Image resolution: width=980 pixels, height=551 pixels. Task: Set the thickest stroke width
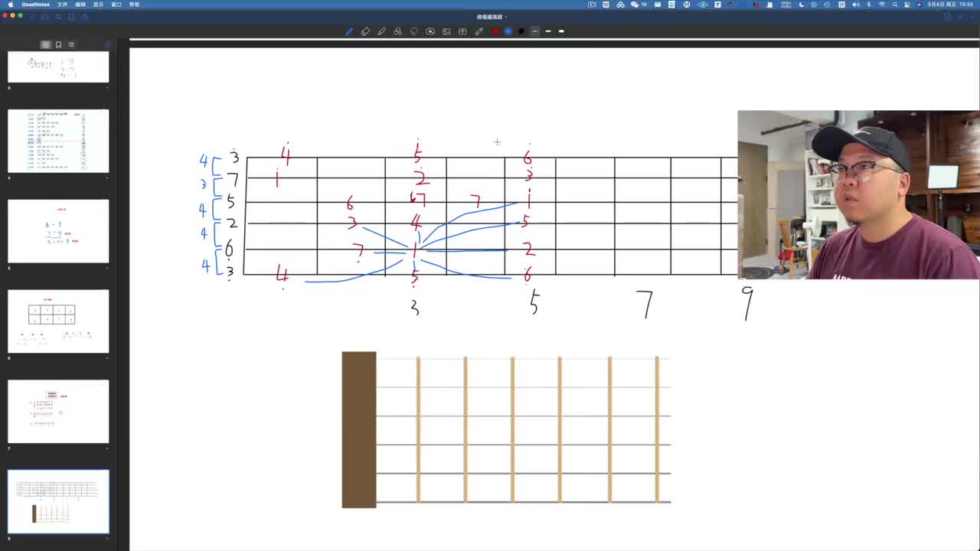pyautogui.click(x=561, y=31)
